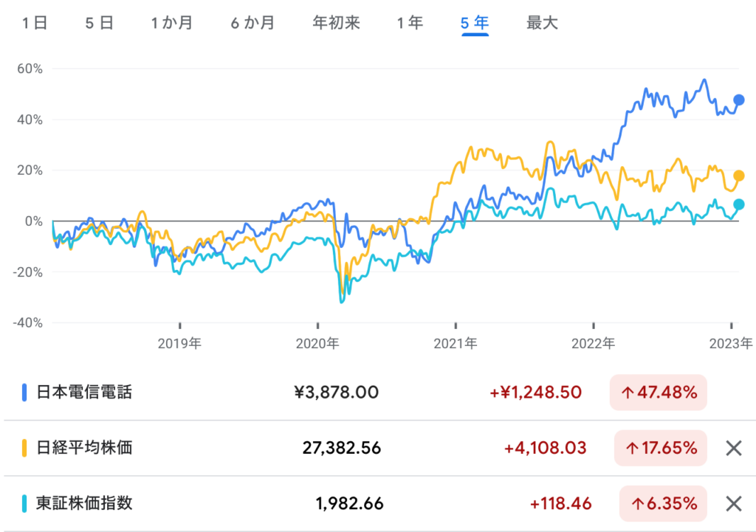Click the teal endpoint dot on chart
The width and height of the screenshot is (756, 532).
(x=738, y=204)
